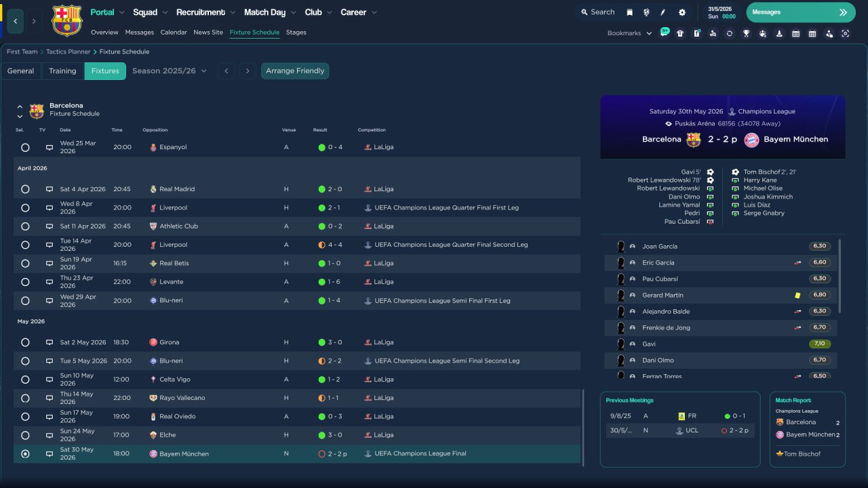Open the world globe icon
Image resolution: width=868 pixels, height=488 pixels.
(x=646, y=12)
